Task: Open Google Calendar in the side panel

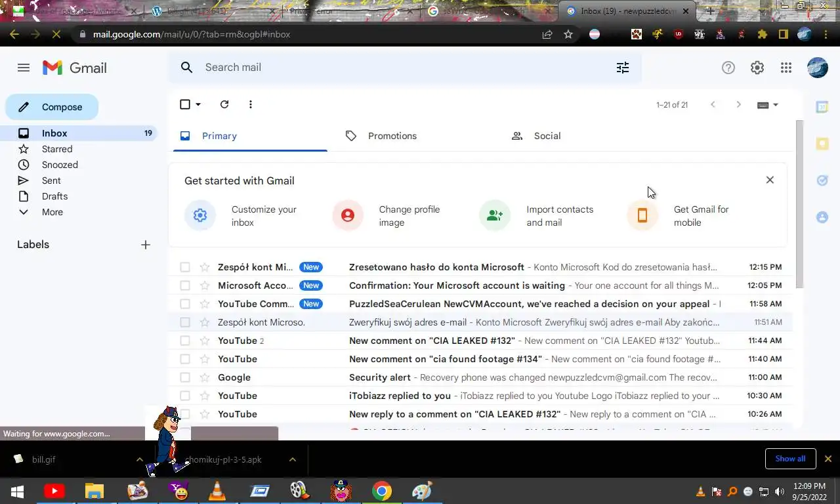Action: 822,107
